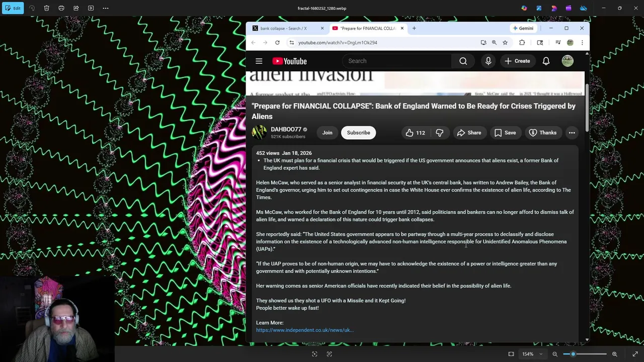Go to YouTube home via logo
The image size is (644, 362).
coord(289,61)
